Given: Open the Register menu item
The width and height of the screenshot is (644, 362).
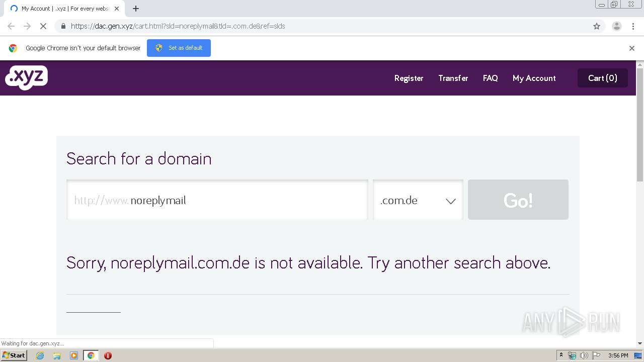Looking at the screenshot, I should pyautogui.click(x=409, y=78).
